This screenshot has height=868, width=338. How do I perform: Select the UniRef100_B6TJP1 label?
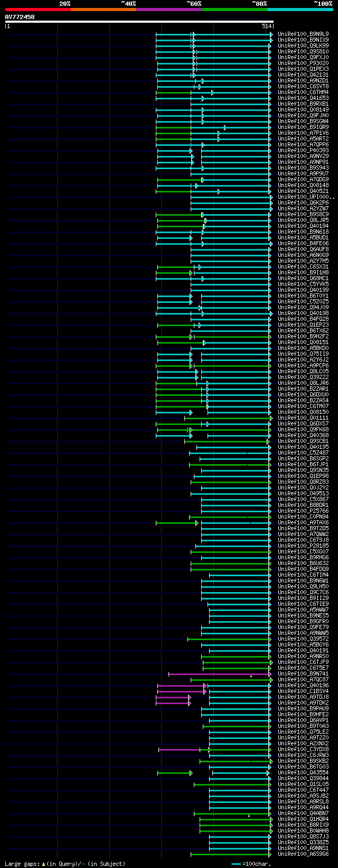click(303, 464)
